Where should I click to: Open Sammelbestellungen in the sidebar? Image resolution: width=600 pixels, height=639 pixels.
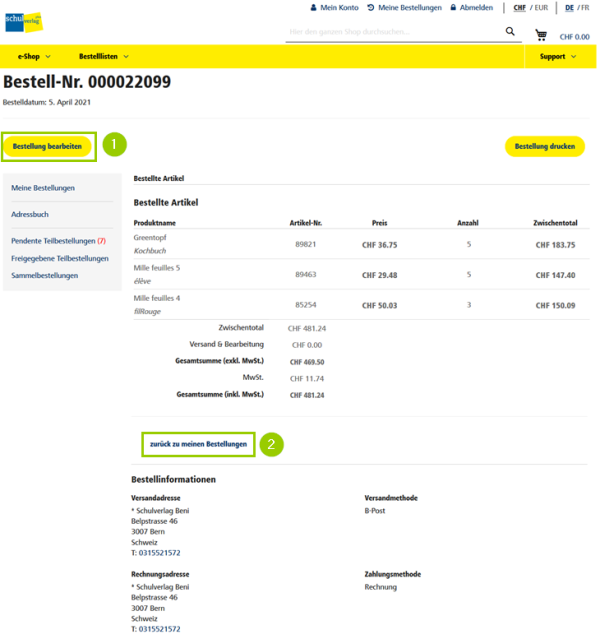pos(45,274)
